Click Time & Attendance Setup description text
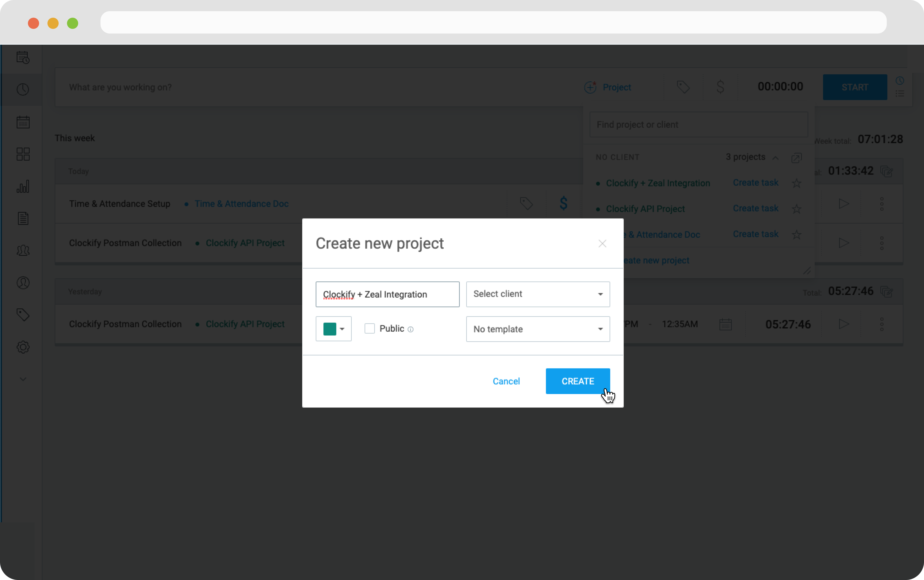The image size is (924, 580). (x=120, y=204)
